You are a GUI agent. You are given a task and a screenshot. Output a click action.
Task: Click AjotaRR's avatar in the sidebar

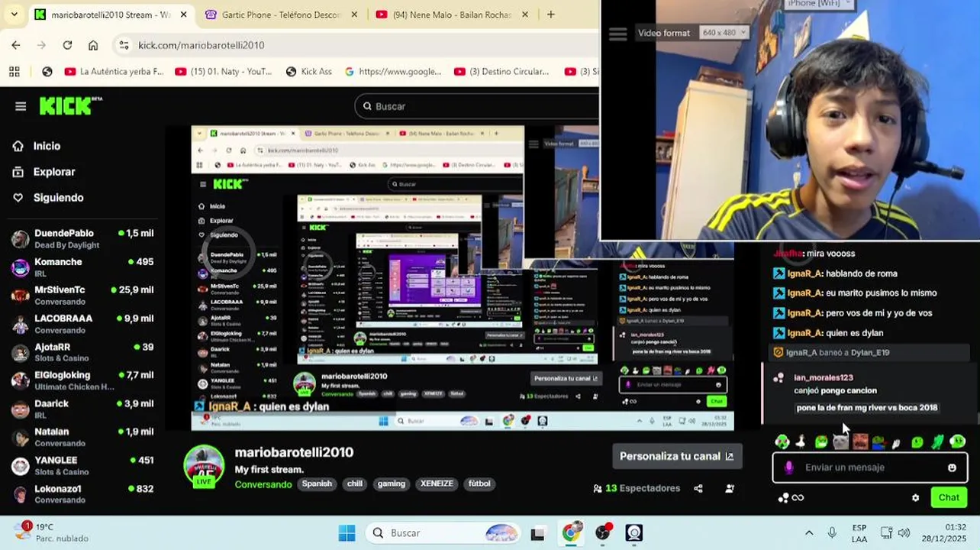21,352
